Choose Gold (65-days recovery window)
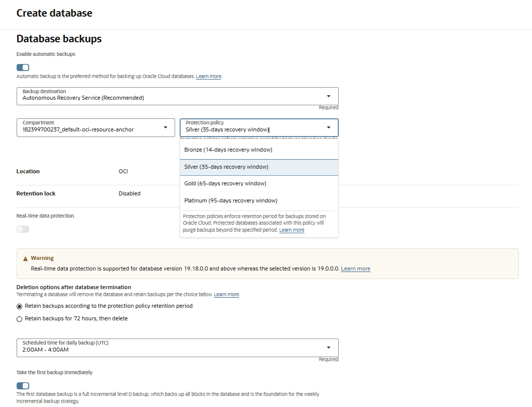 (x=225, y=183)
